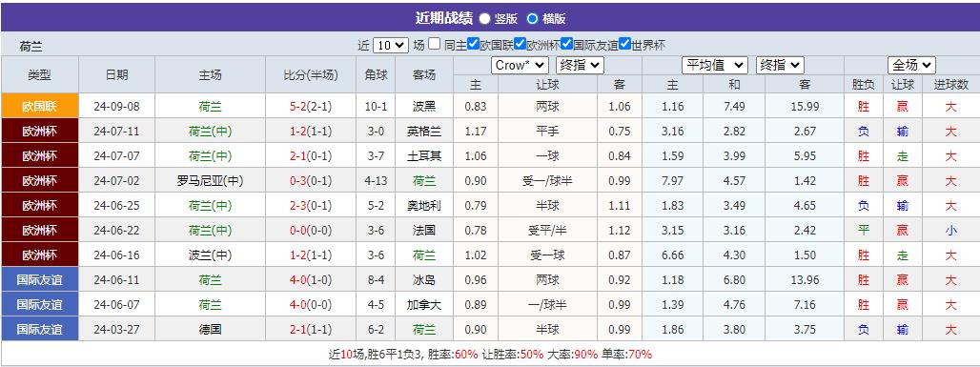This screenshot has height=367, width=980.
Task: Click the 平 result for 24-06-22
Action: tap(863, 231)
